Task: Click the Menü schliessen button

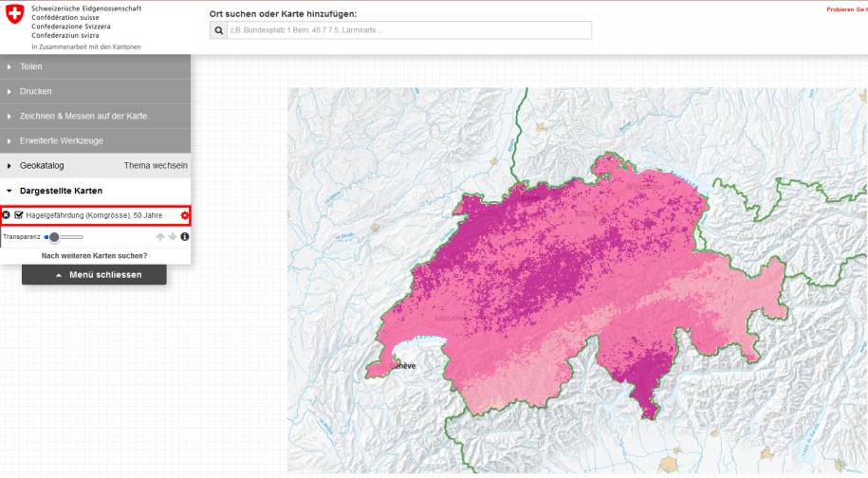Action: click(94, 274)
